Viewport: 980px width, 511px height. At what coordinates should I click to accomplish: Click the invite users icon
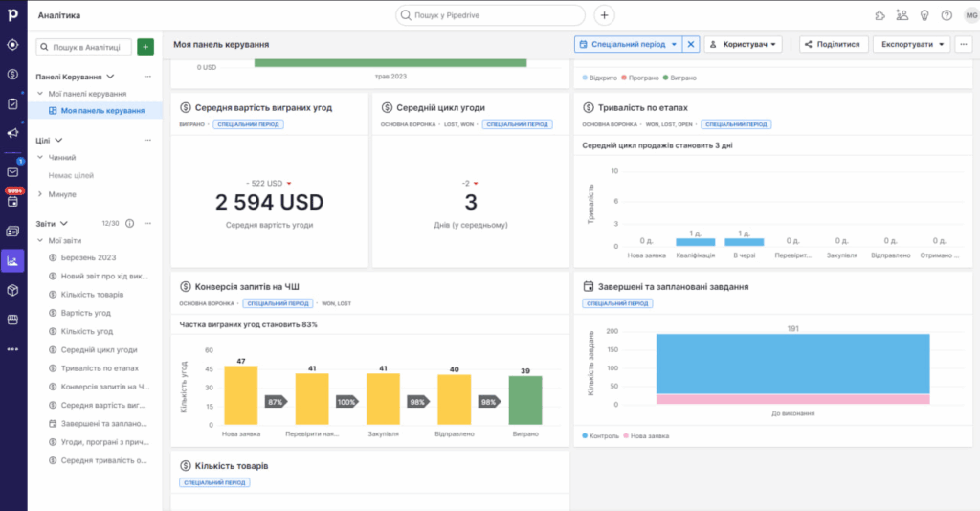click(902, 15)
